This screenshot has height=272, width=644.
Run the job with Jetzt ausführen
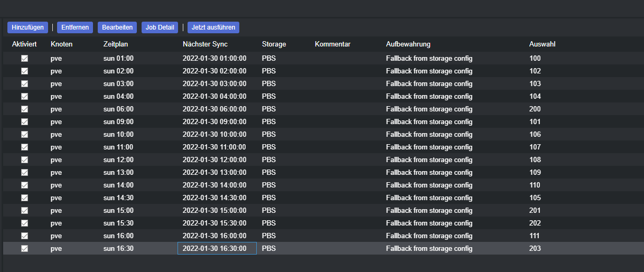(213, 27)
